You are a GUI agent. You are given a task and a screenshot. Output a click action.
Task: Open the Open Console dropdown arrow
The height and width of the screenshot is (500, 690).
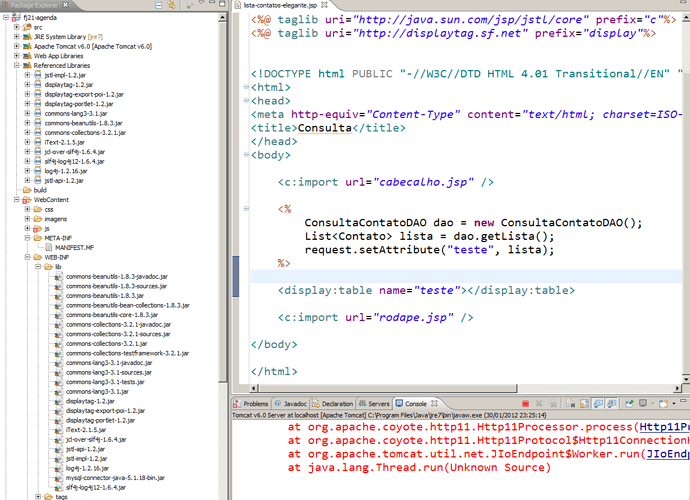[674, 404]
